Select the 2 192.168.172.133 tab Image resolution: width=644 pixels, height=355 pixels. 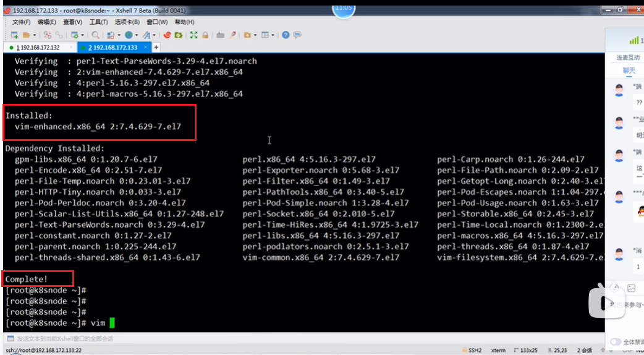click(x=115, y=48)
